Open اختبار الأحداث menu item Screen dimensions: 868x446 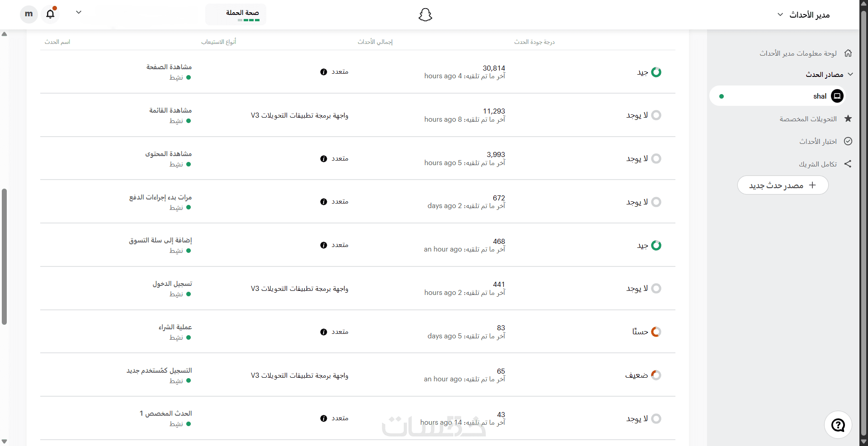(x=818, y=142)
